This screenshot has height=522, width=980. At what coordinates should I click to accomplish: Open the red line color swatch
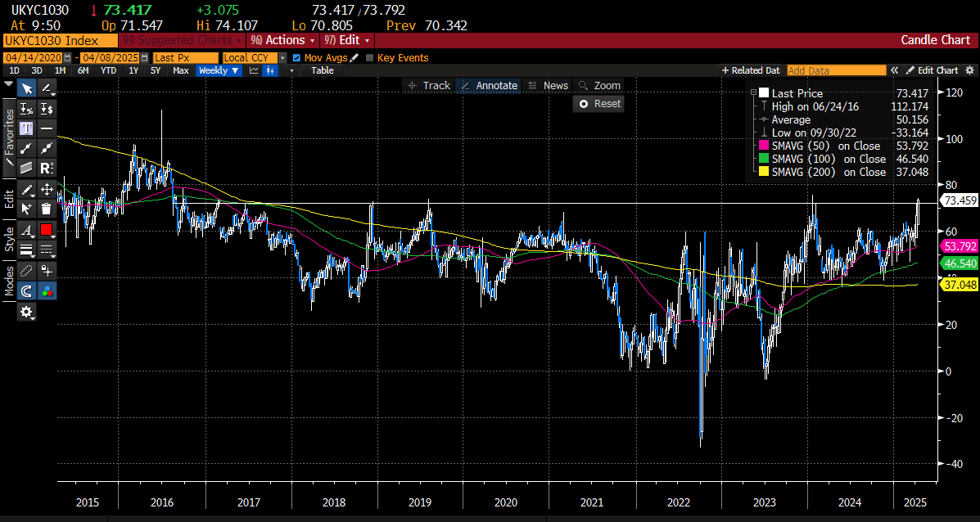click(47, 230)
